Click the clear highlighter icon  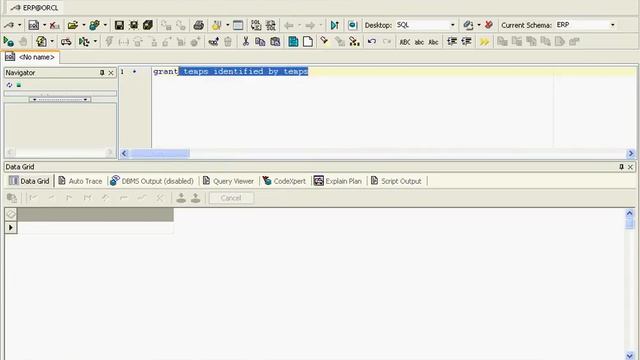tap(324, 41)
